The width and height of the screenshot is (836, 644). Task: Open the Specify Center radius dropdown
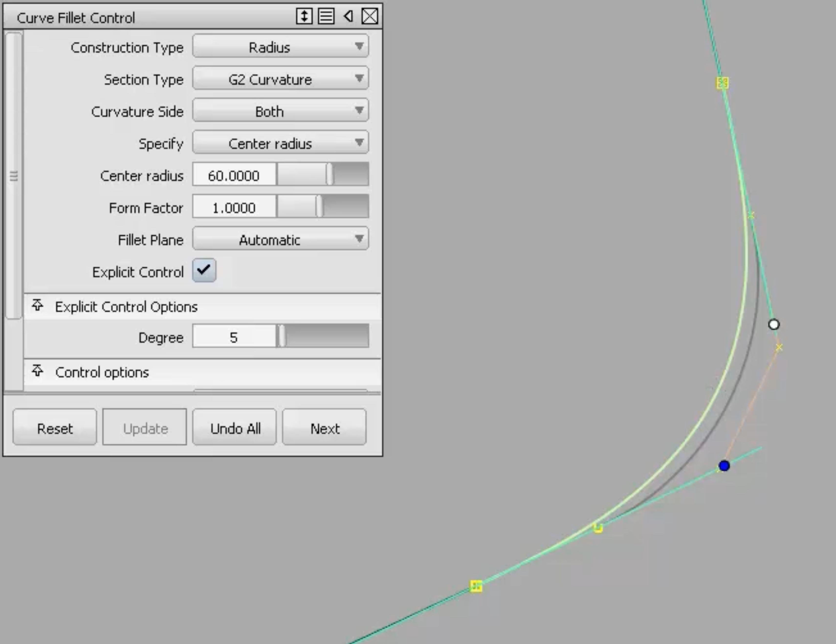[x=281, y=143]
